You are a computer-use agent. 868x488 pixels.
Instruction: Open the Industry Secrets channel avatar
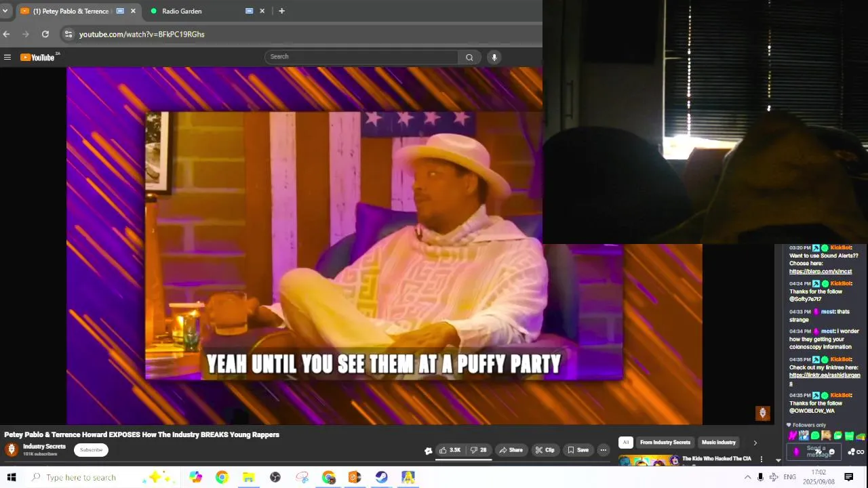[11, 449]
